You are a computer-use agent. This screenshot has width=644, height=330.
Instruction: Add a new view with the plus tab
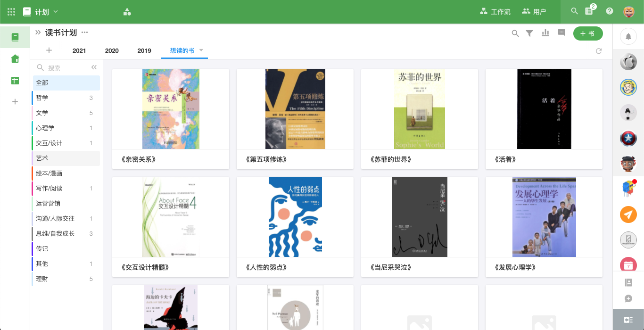tap(49, 50)
